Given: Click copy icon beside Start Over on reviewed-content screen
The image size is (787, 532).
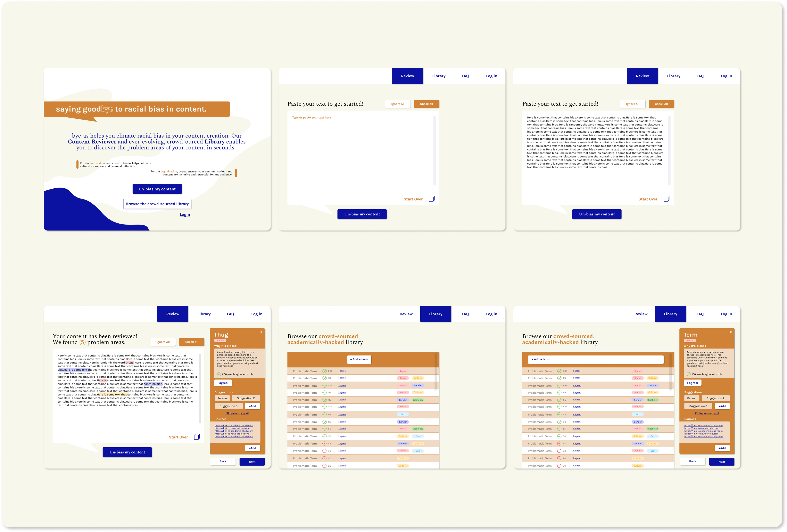Looking at the screenshot, I should pyautogui.click(x=197, y=437).
